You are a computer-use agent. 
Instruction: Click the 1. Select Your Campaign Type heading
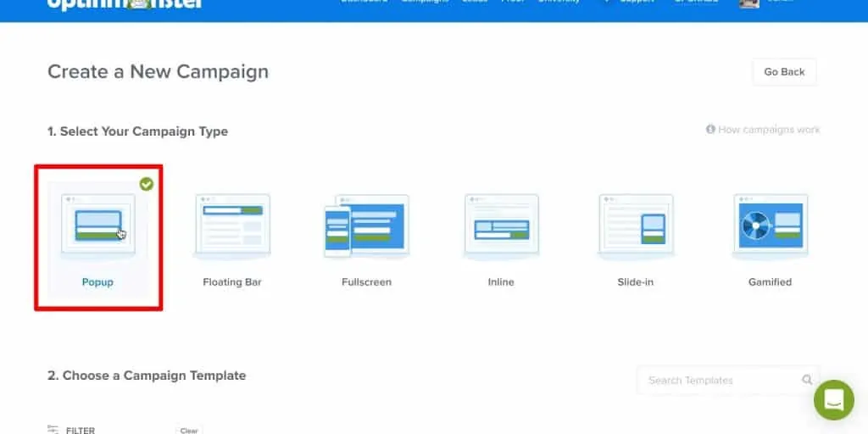pos(138,131)
